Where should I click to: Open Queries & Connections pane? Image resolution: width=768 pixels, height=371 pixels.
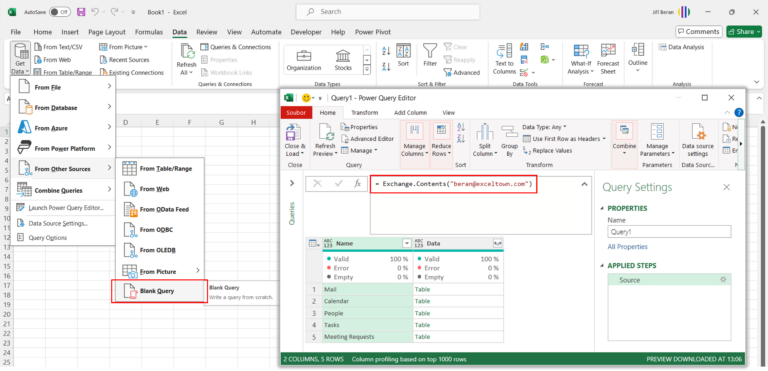pos(235,47)
